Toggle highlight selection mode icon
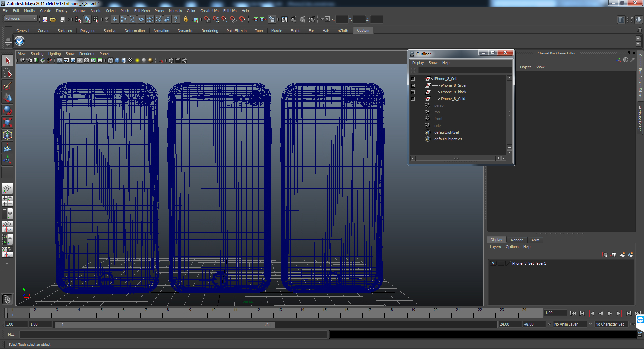The height and width of the screenshot is (349, 644). pyautogui.click(x=195, y=19)
